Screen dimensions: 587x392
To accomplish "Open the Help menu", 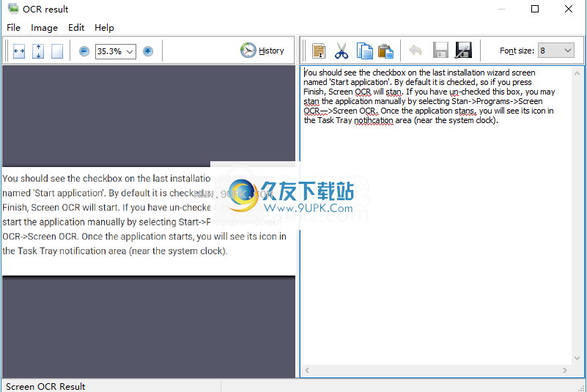I will [x=104, y=28].
